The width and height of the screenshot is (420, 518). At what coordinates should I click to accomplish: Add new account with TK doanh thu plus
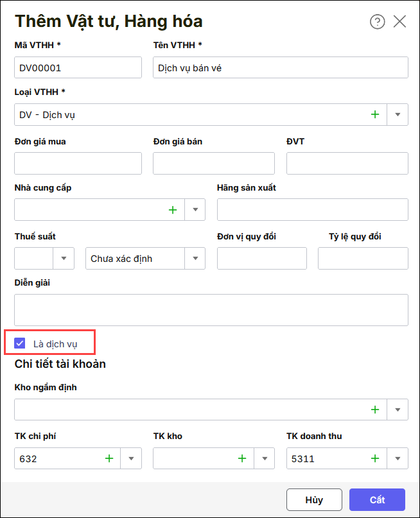pos(375,459)
